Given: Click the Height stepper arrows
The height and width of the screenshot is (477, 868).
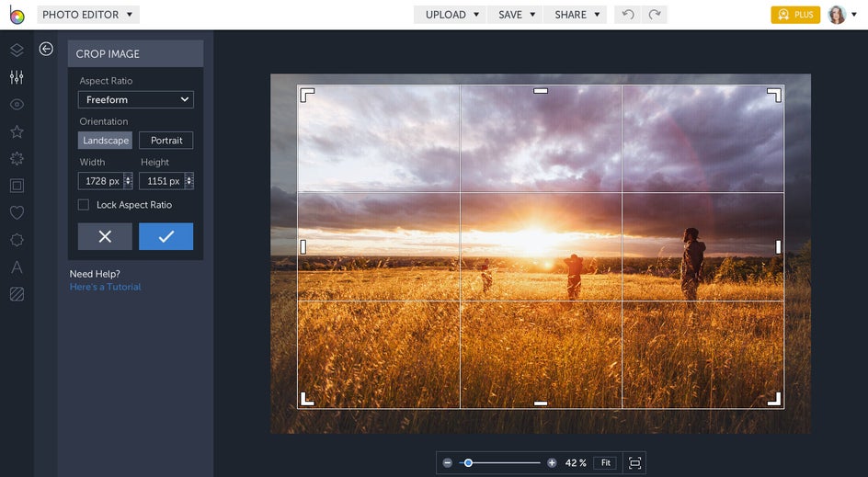Looking at the screenshot, I should (x=188, y=181).
